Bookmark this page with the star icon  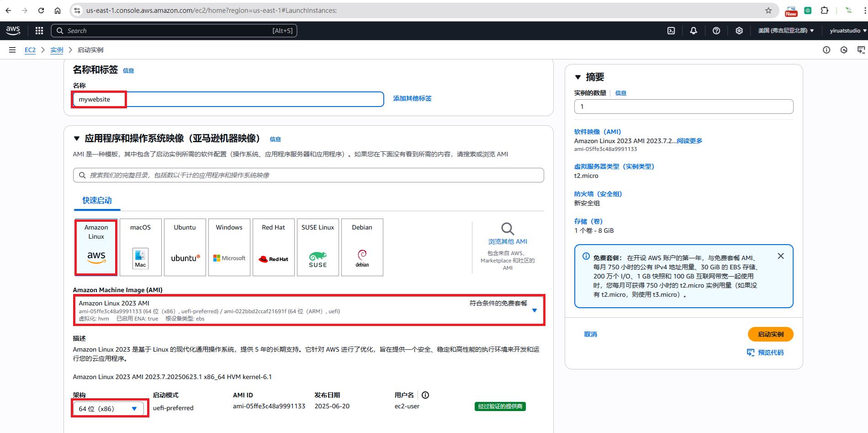768,11
